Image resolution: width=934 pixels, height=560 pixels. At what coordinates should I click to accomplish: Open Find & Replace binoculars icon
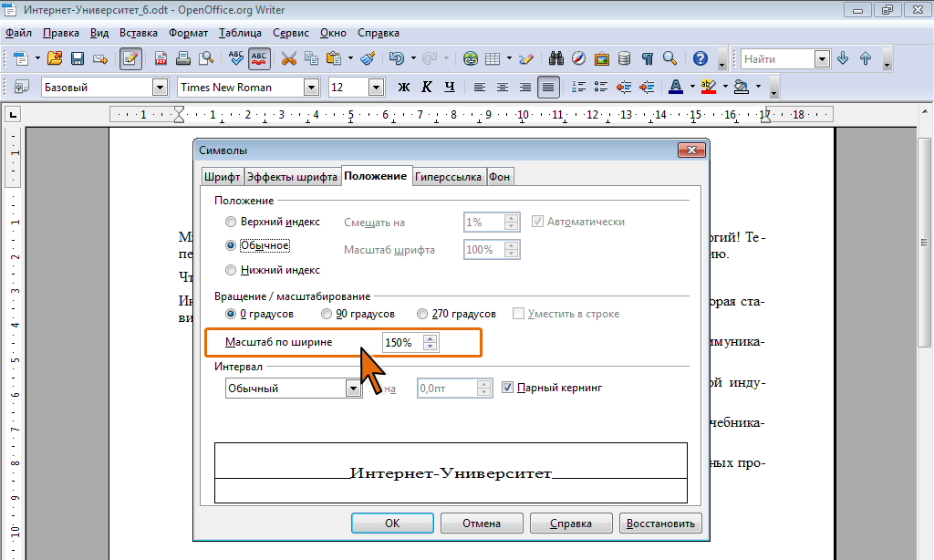[x=556, y=58]
